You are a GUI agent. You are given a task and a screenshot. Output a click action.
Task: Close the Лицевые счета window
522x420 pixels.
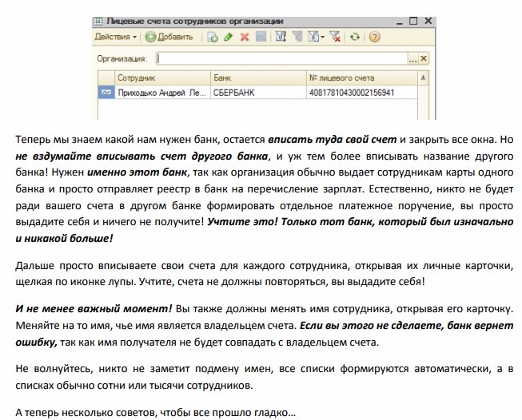coord(428,21)
